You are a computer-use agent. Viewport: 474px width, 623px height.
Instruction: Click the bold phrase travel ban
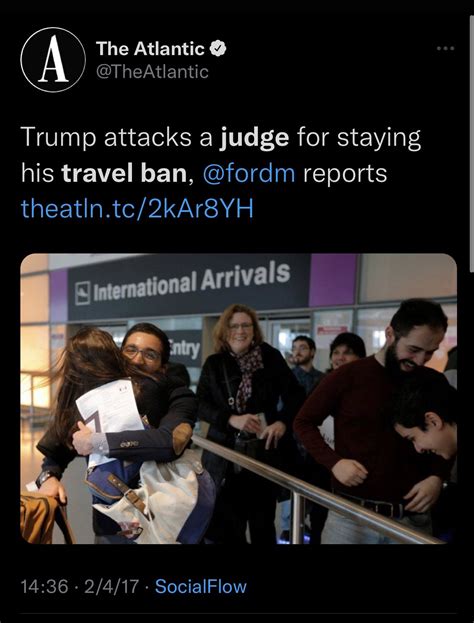124,174
